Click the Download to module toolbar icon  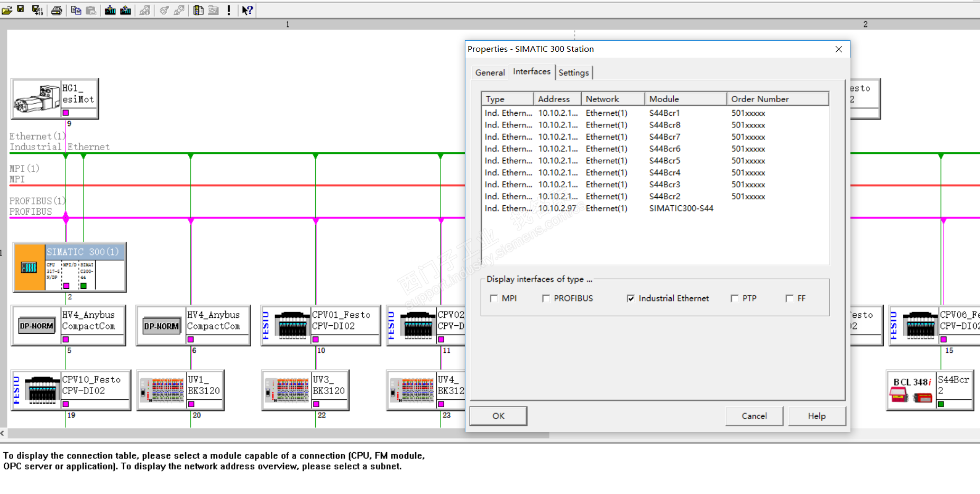(110, 10)
